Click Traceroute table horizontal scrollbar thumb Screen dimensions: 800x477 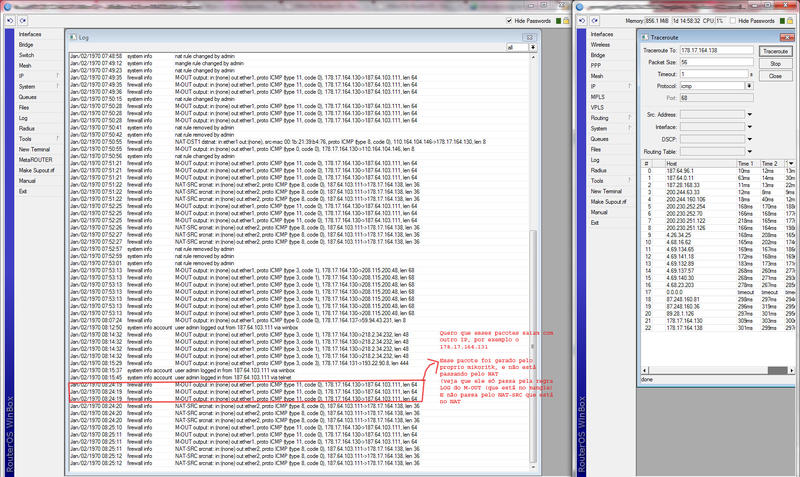[778, 370]
